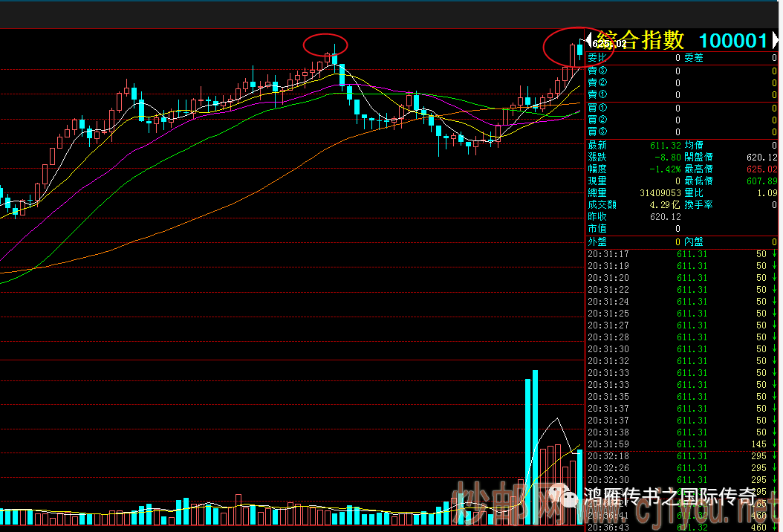783x532 pixels.
Task: Click the 最高價 value 625.02
Action: (x=761, y=169)
